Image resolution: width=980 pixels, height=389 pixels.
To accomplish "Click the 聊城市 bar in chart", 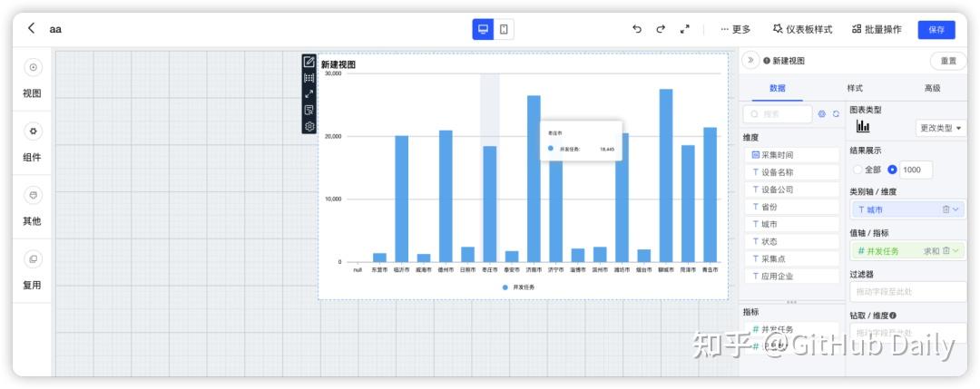I will click(666, 175).
